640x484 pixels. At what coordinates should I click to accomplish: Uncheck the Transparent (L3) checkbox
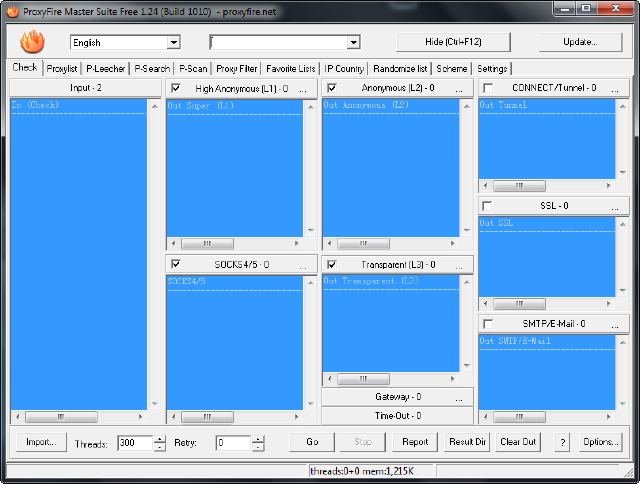coord(332,265)
